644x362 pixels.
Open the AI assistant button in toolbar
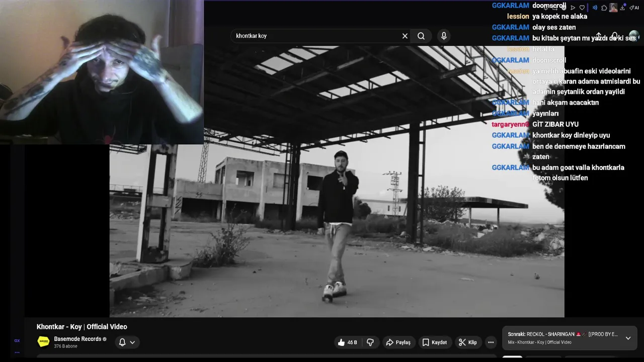point(634,8)
